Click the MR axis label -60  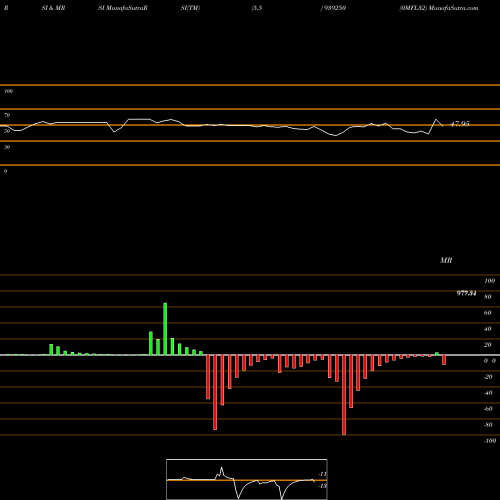click(488, 409)
